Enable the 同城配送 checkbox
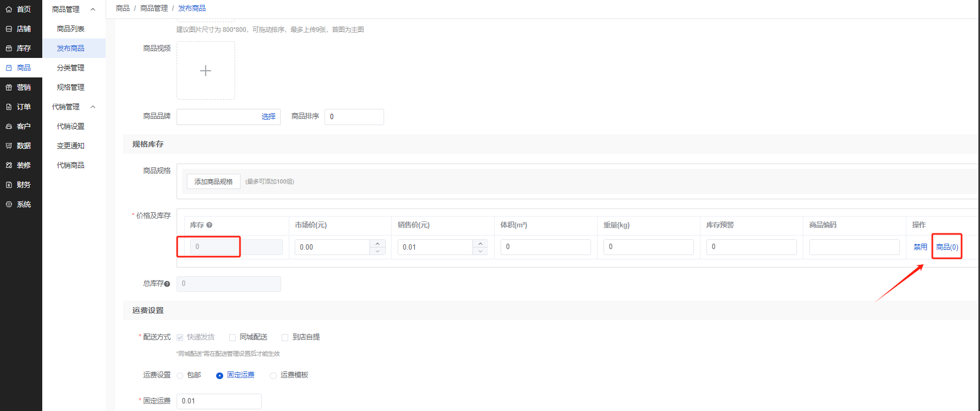 pyautogui.click(x=232, y=337)
